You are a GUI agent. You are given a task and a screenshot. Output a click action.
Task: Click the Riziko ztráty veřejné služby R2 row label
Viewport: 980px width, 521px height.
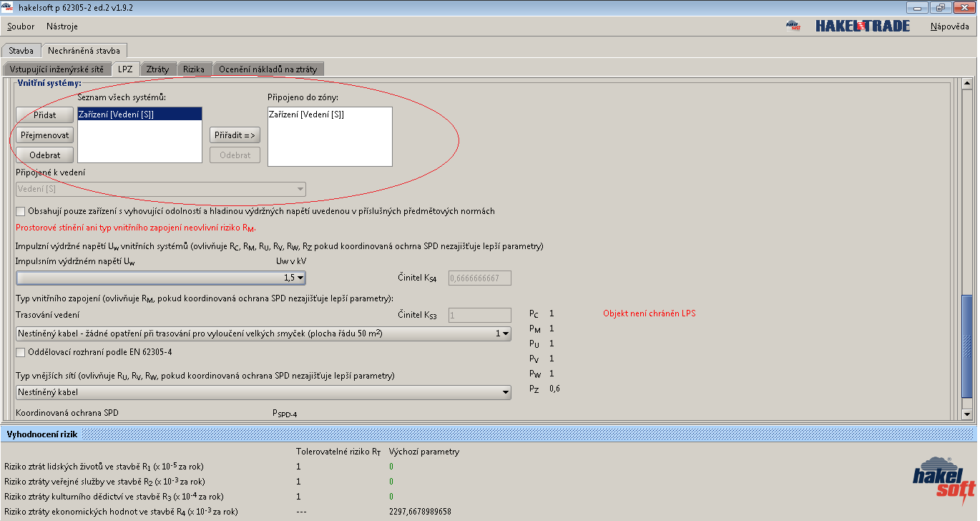tap(105, 482)
